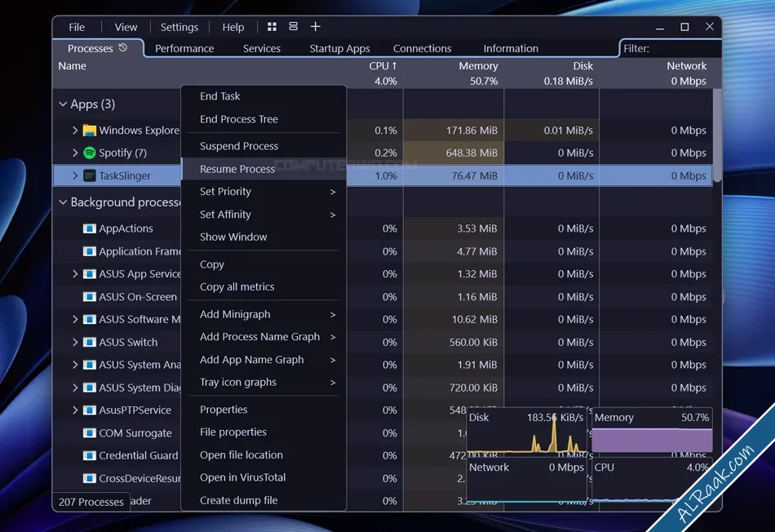Screen dimensions: 775x532
Task: Switch to the Information tab
Action: coord(511,48)
